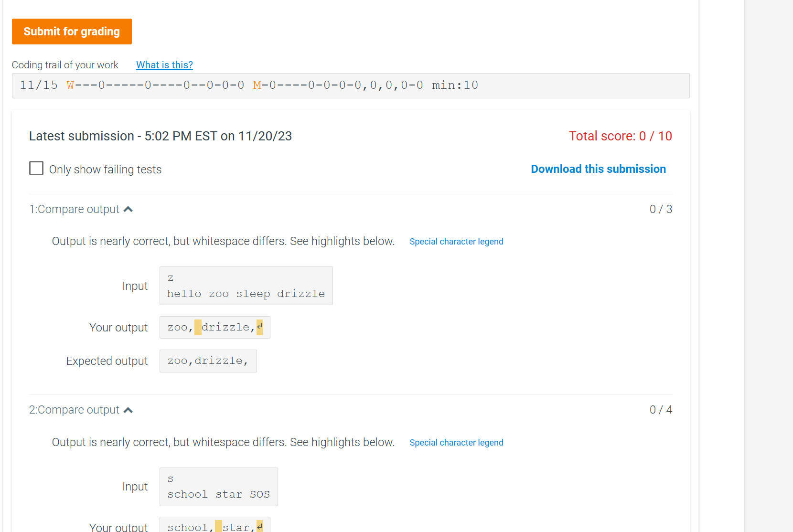This screenshot has height=532, width=793.
Task: Click your output 'zoo, drizzle,' box
Action: pyautogui.click(x=215, y=328)
